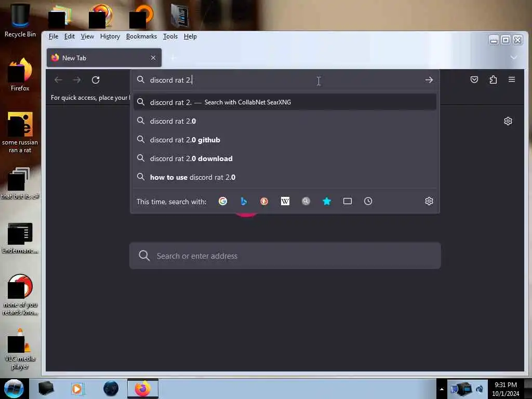
Task: Click in the address bar text field
Action: coord(285,80)
